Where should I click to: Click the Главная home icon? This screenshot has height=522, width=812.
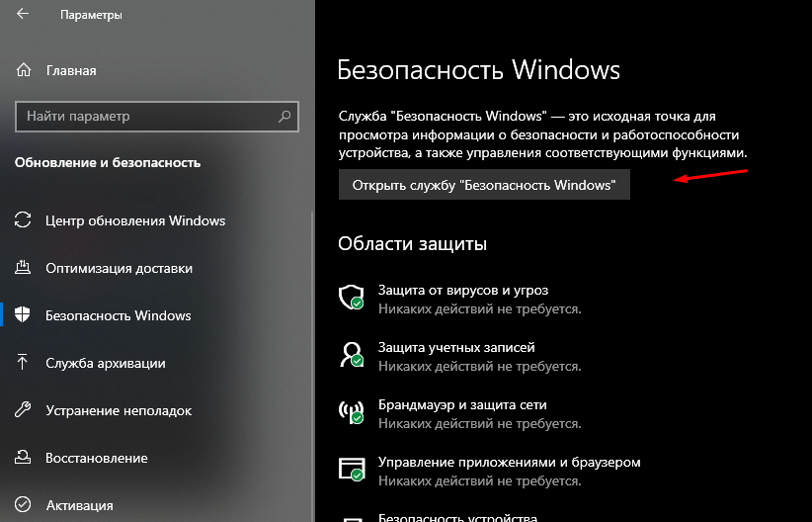24,70
